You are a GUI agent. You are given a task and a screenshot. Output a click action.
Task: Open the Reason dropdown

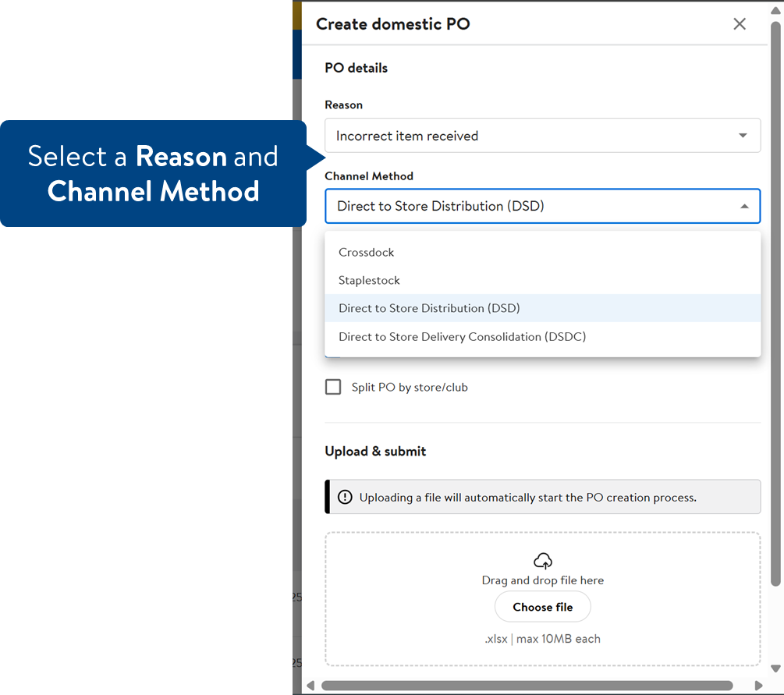pos(542,136)
